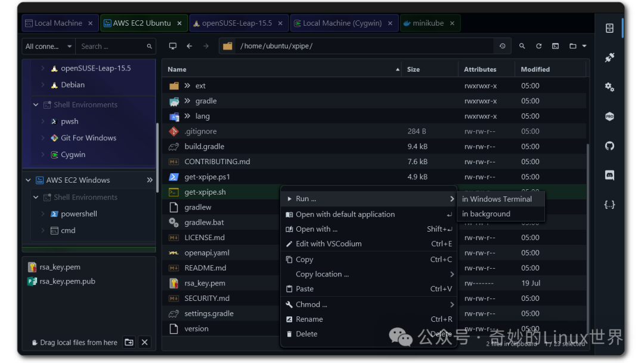The height and width of the screenshot is (363, 644).
Task: Click the path field /home/ubuntu/xpipe/
Action: pos(366,46)
